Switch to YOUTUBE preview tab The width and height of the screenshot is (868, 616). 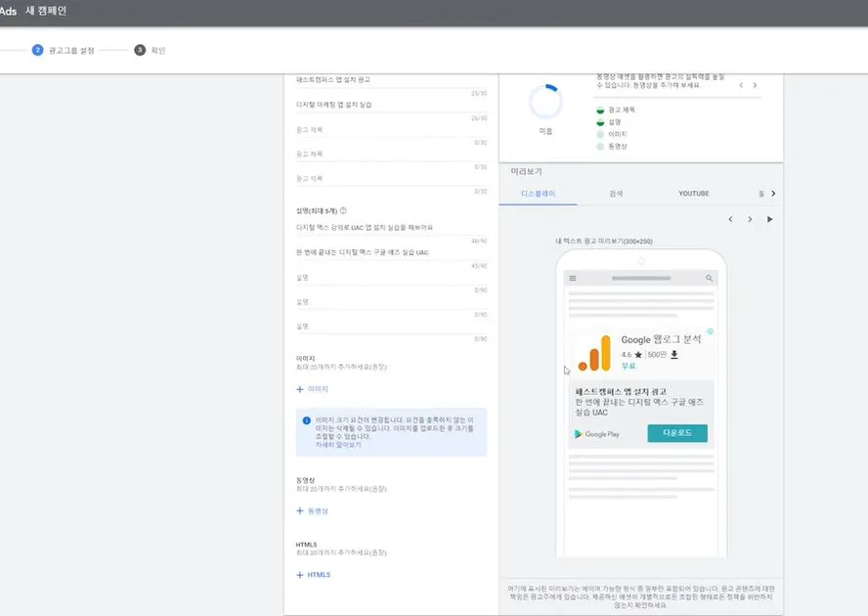[694, 194]
